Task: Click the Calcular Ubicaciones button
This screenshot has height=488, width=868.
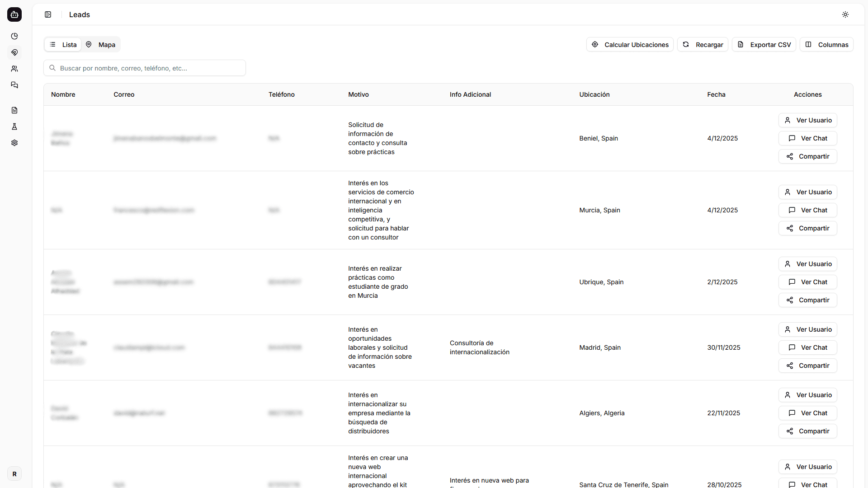Action: [630, 44]
